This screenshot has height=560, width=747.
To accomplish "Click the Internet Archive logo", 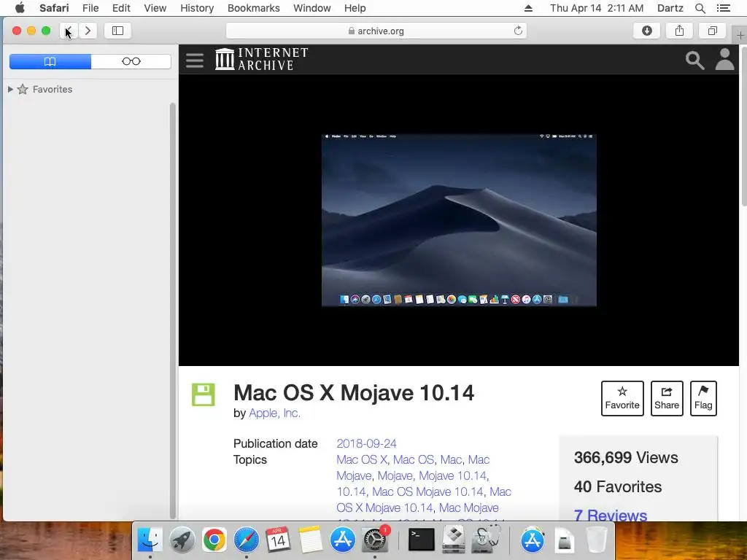I will [261, 59].
